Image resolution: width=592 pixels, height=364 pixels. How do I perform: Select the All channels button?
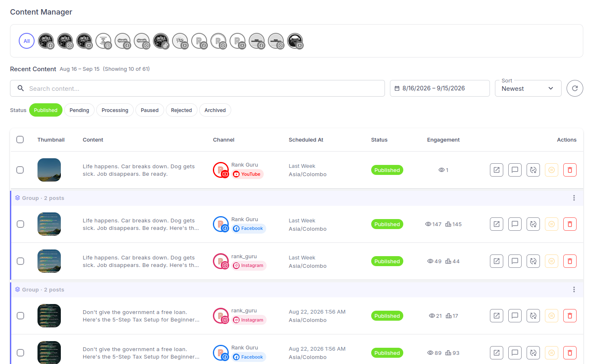coord(27,41)
